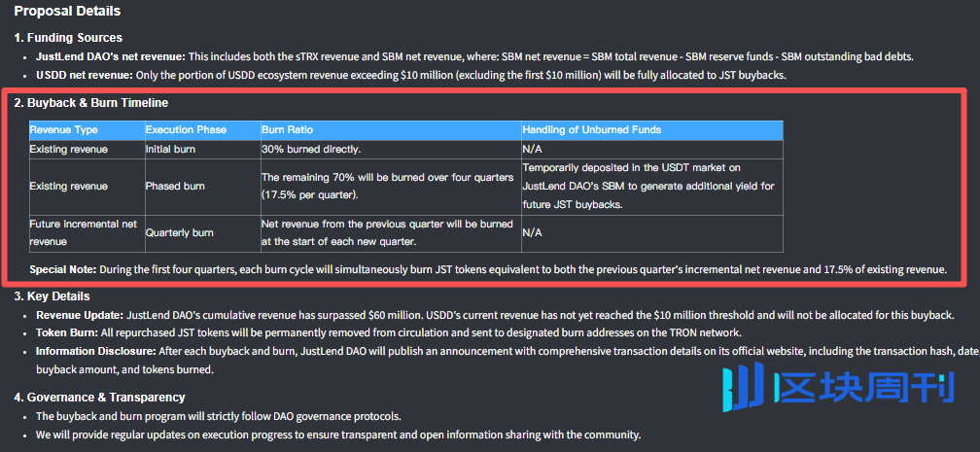Click the 30% burned directly cell
Image resolution: width=980 pixels, height=452 pixels.
(x=311, y=150)
